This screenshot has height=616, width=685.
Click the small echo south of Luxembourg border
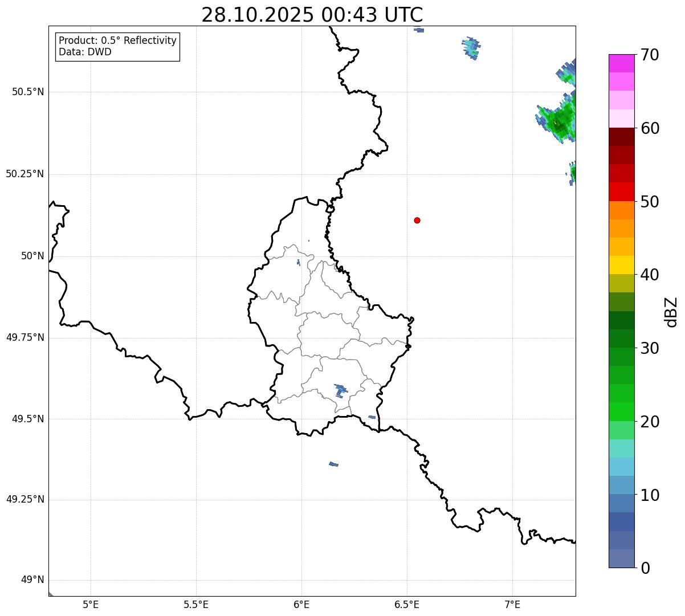pos(334,464)
